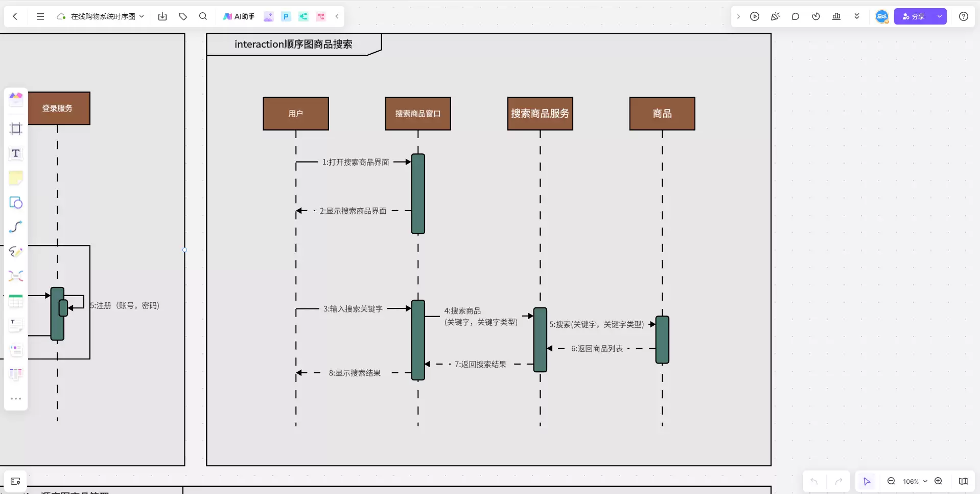Click the download/export icon
The image size is (980, 494).
tap(162, 16)
